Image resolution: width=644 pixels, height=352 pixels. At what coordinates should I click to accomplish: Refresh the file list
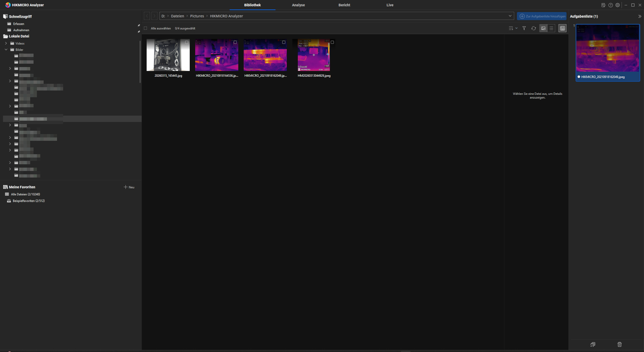(533, 28)
